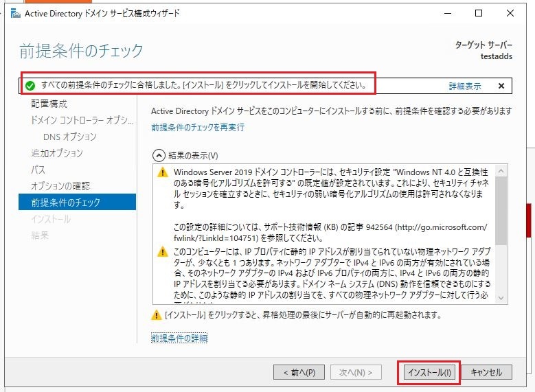The width and height of the screenshot is (535, 392).
Task: Click the testadds target server name
Action: pos(497,56)
